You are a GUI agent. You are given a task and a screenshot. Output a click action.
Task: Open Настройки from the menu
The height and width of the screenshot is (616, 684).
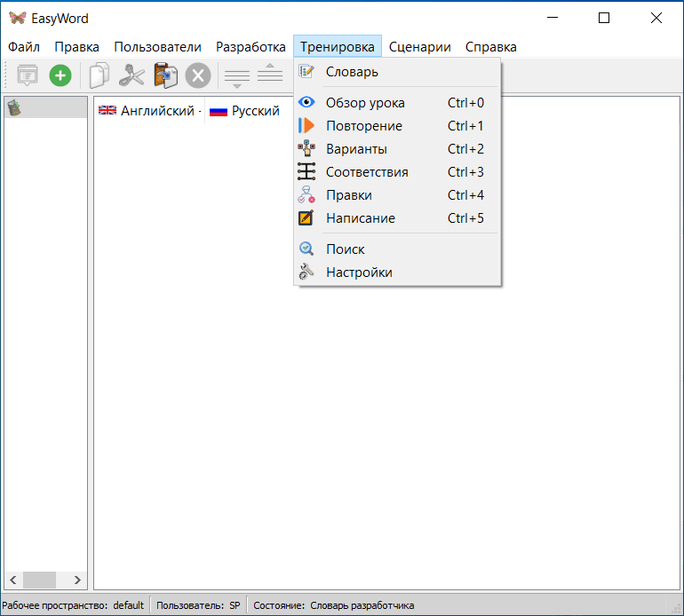click(x=397, y=272)
